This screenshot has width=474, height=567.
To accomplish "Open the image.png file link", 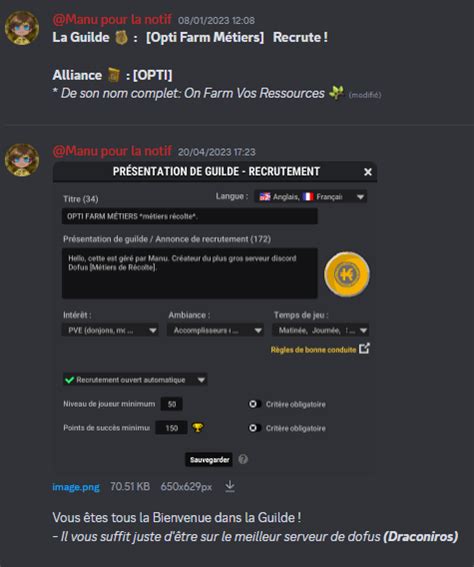I will [76, 487].
